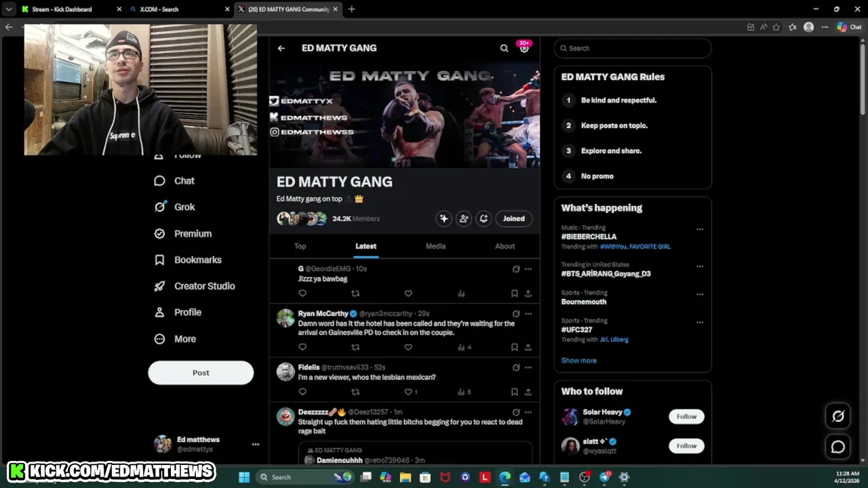868x488 pixels.
Task: Open a new browser tab
Action: tap(351, 9)
